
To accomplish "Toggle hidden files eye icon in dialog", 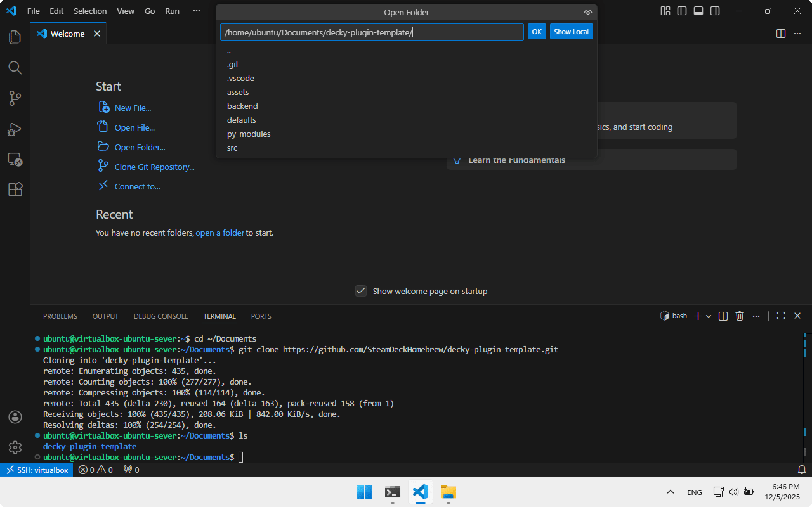I will (587, 12).
